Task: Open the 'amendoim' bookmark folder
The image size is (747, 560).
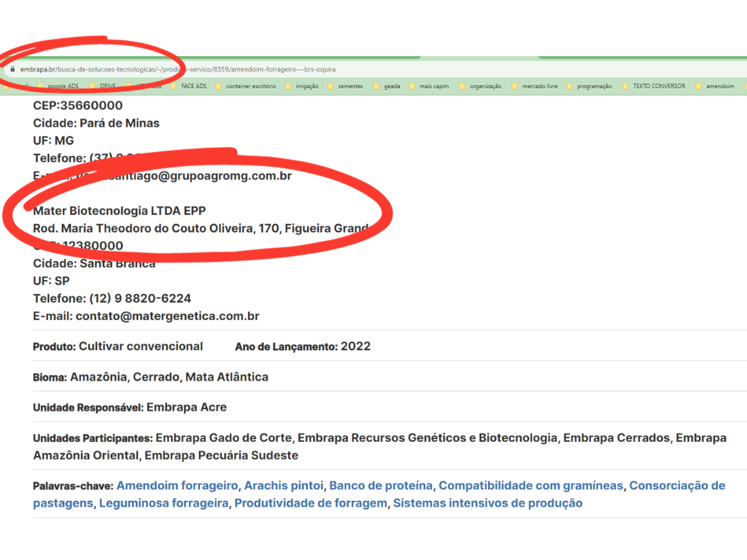Action: coord(720,86)
